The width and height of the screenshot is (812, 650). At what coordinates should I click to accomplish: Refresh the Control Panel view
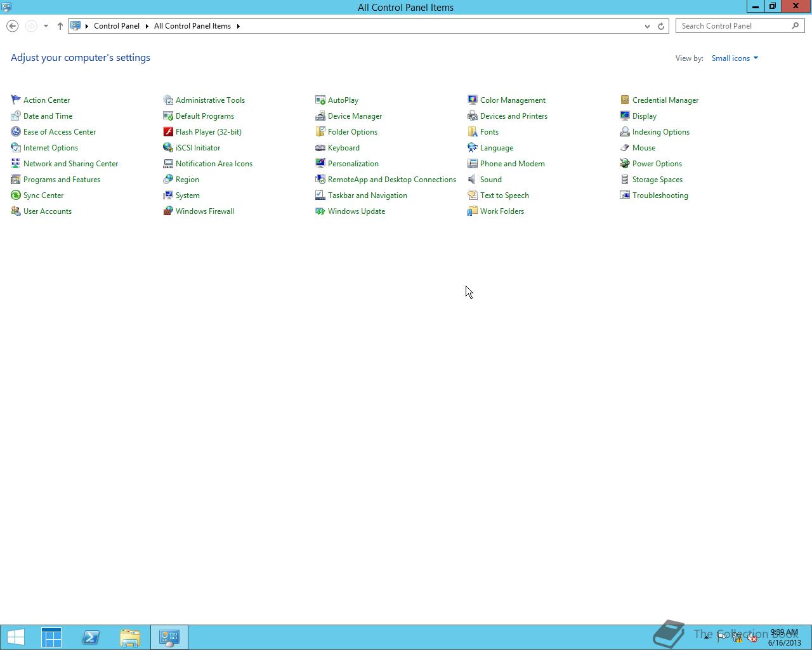[x=661, y=26]
